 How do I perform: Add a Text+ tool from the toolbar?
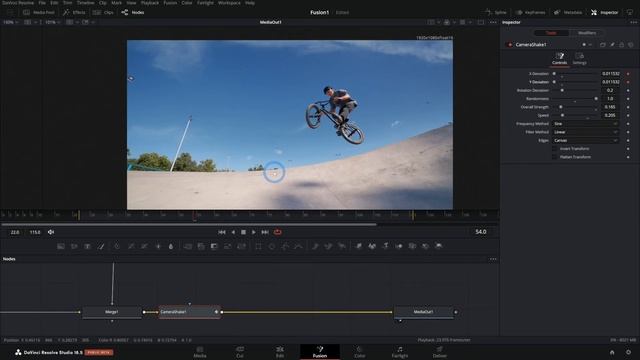point(87,246)
